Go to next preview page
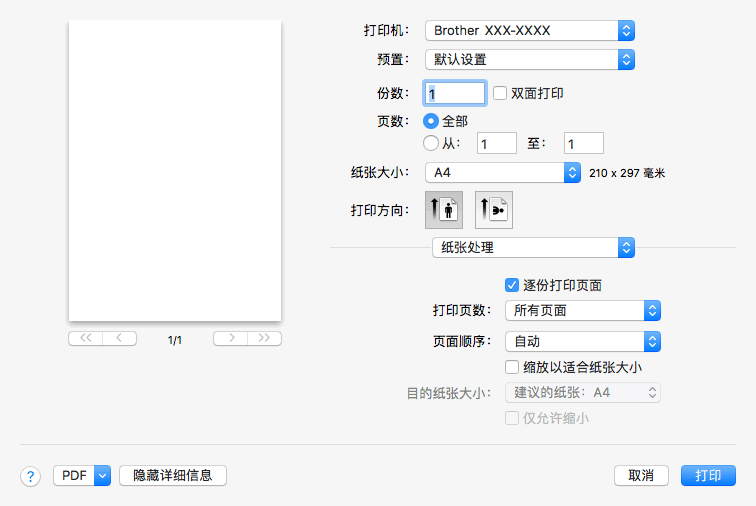756x506 pixels. pos(230,339)
